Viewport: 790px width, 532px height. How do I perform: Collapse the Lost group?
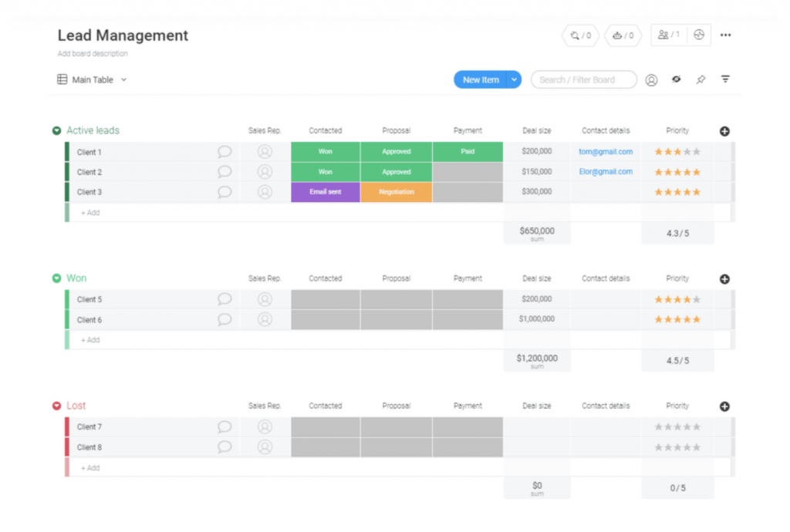(56, 406)
